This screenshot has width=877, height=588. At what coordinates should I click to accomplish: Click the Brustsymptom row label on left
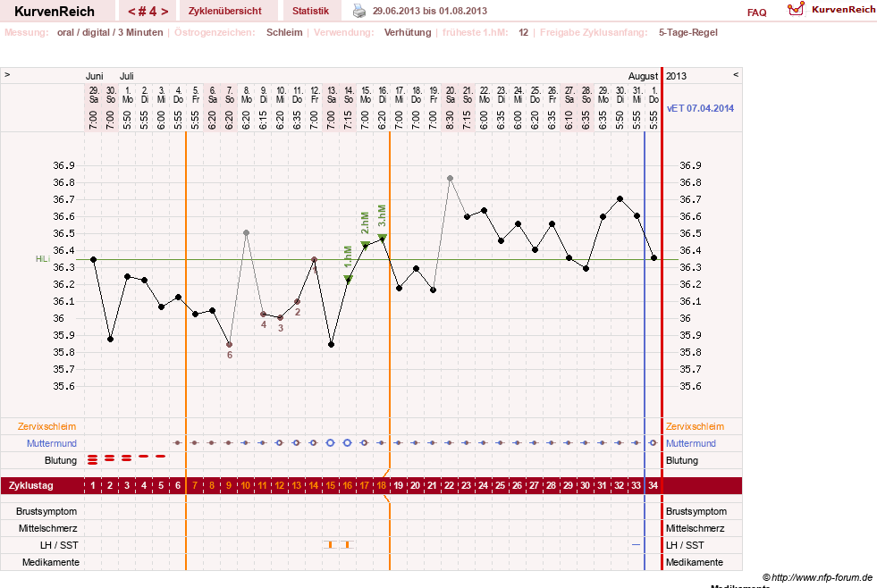click(46, 511)
